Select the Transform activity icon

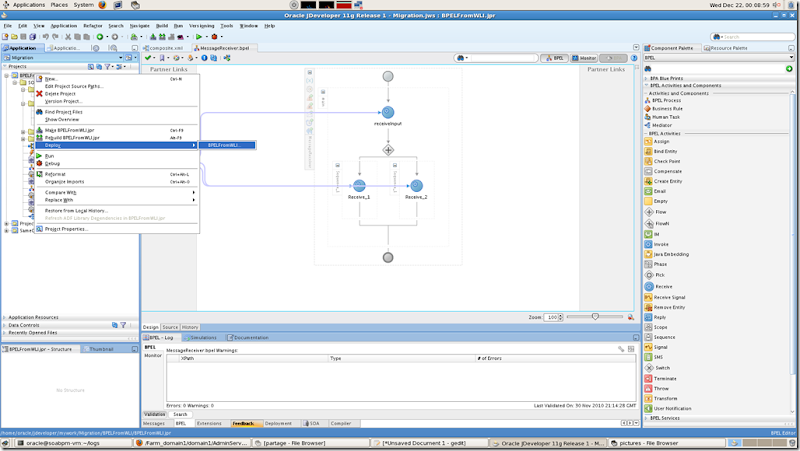pos(648,398)
